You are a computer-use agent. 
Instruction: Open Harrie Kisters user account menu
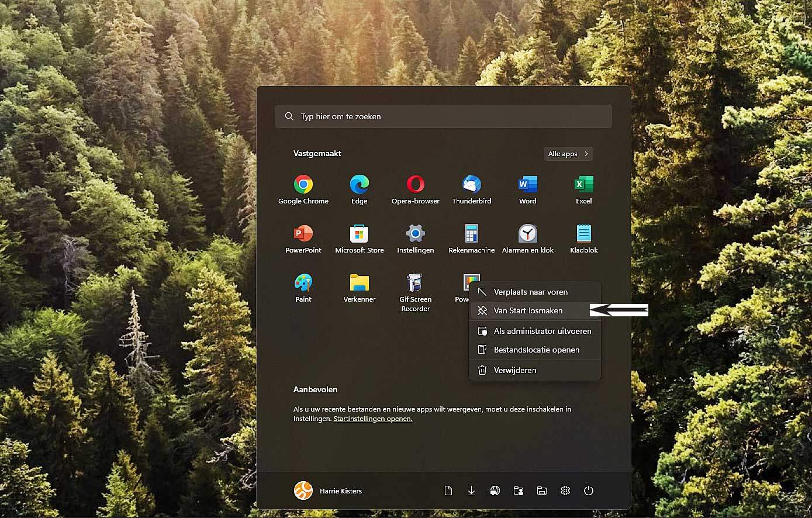pos(328,491)
